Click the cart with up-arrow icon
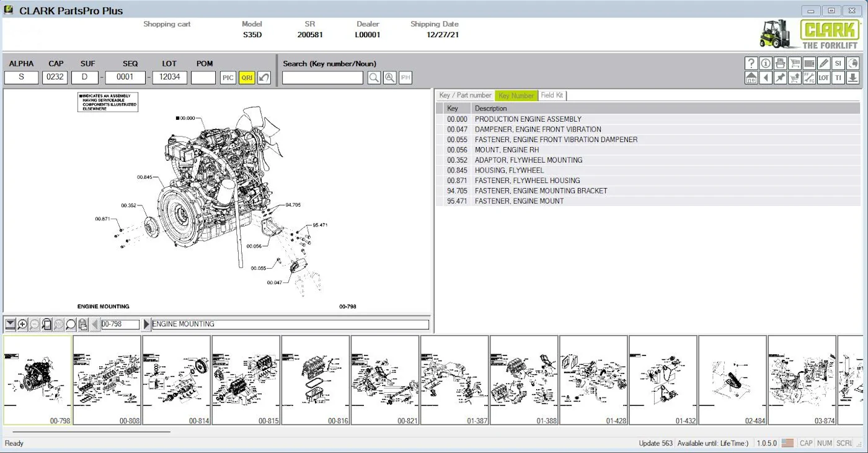868x453 pixels. point(795,78)
